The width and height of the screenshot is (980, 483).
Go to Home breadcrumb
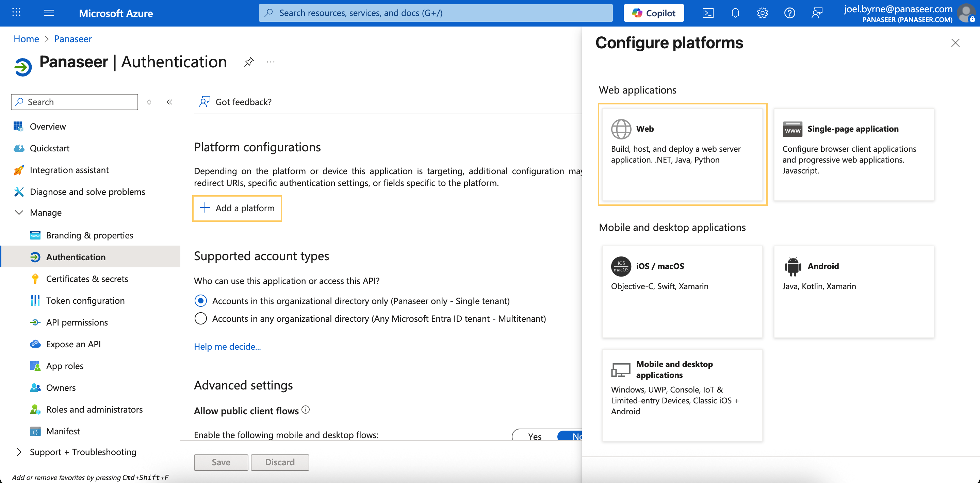[26, 39]
